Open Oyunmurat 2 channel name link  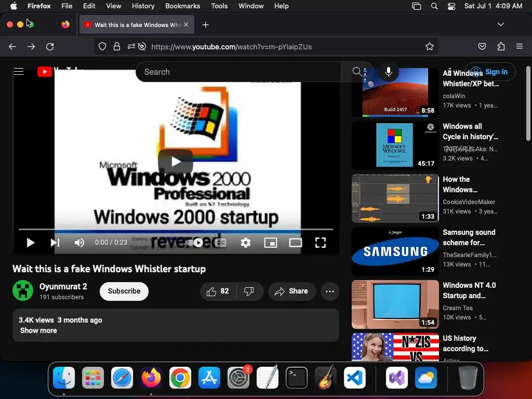(63, 286)
